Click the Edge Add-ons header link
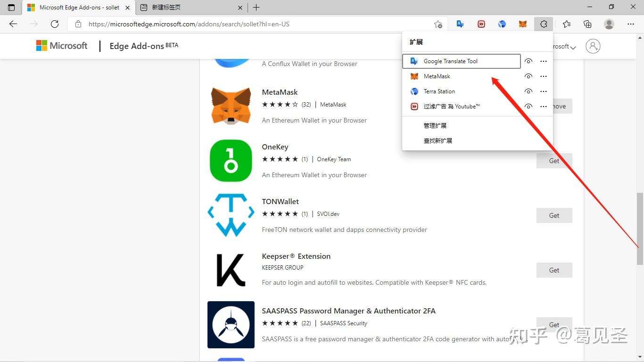 tap(144, 46)
